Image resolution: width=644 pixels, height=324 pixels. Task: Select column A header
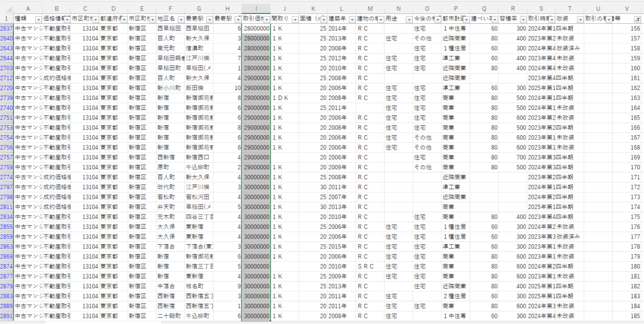pyautogui.click(x=28, y=8)
